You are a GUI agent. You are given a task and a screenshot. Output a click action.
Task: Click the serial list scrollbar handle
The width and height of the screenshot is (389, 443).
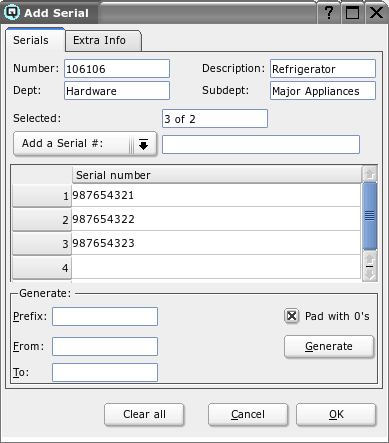coord(370,216)
